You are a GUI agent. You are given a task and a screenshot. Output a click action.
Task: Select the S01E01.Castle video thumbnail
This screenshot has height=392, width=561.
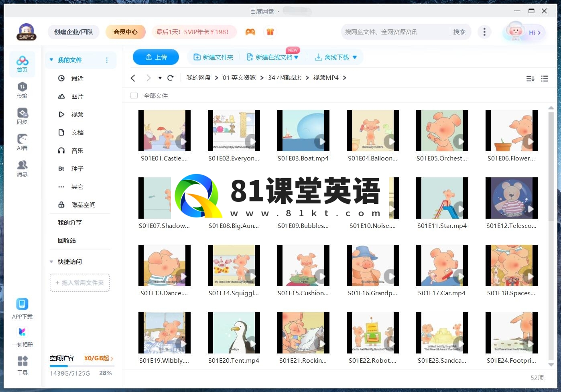165,130
